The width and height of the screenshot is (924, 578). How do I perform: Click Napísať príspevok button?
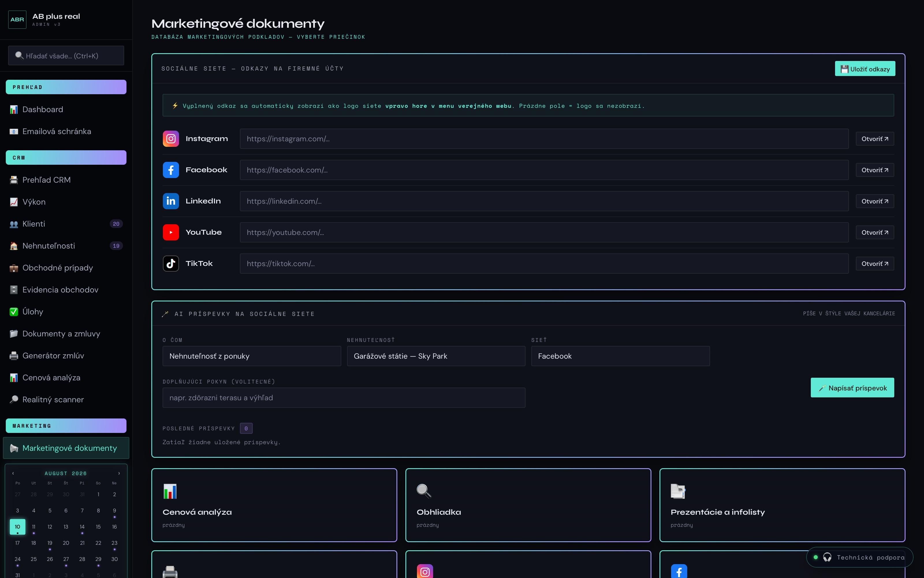(852, 388)
